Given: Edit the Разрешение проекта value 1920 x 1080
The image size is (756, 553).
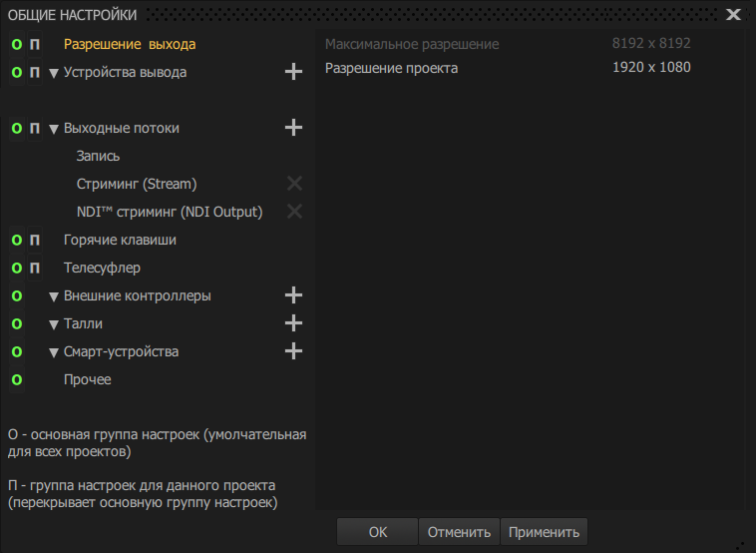Looking at the screenshot, I should pyautogui.click(x=650, y=68).
